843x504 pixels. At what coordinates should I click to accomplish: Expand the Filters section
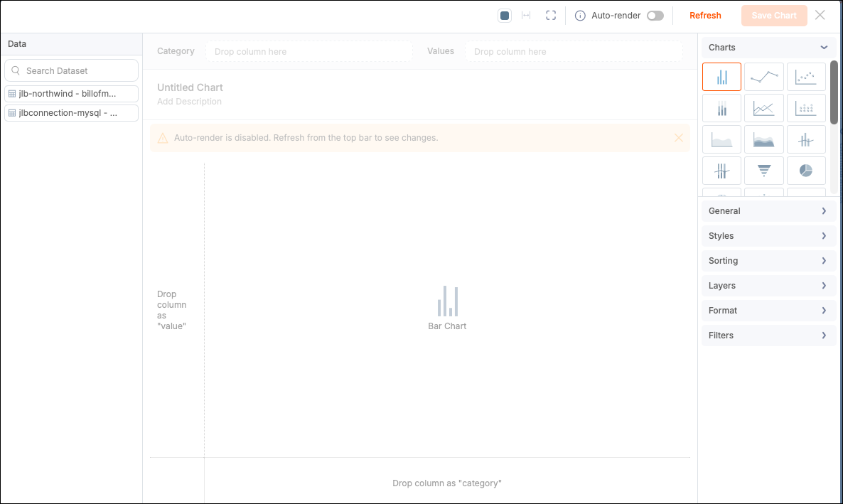coord(768,335)
